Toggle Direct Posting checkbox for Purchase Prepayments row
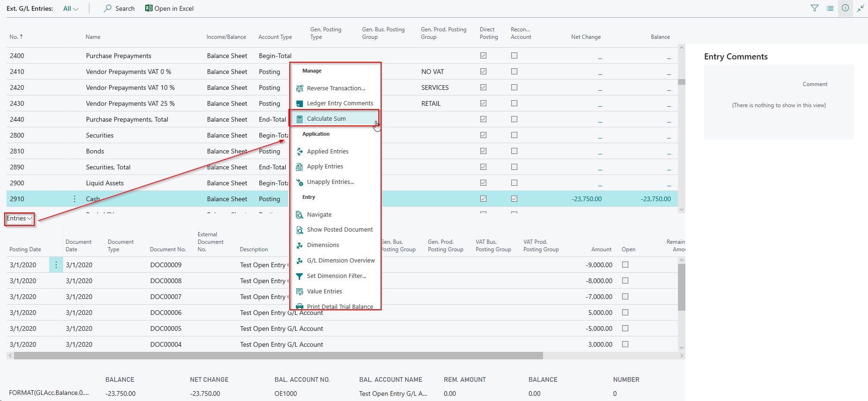Image resolution: width=868 pixels, height=401 pixels. (x=483, y=56)
